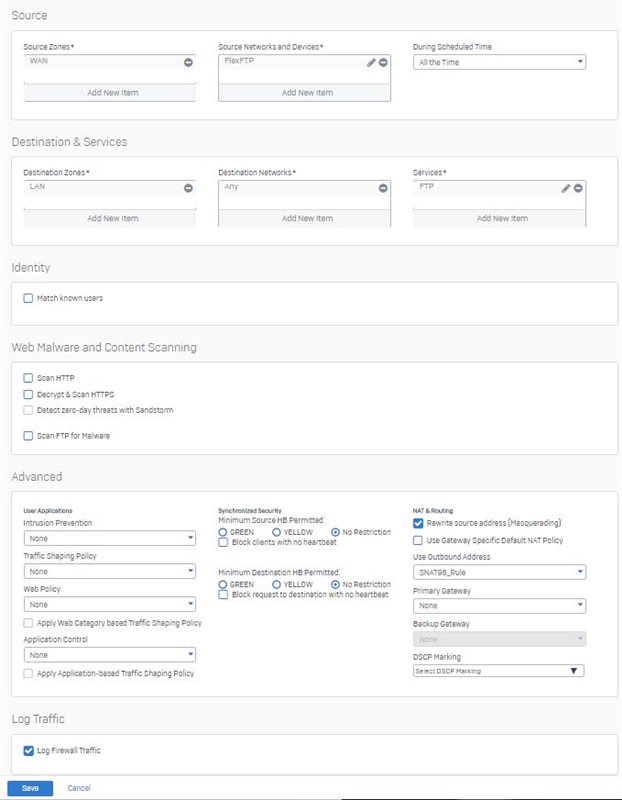Open Use Outbound Address SNAT98_Rule dropdown
This screenshot has width=622, height=800.
499,572
